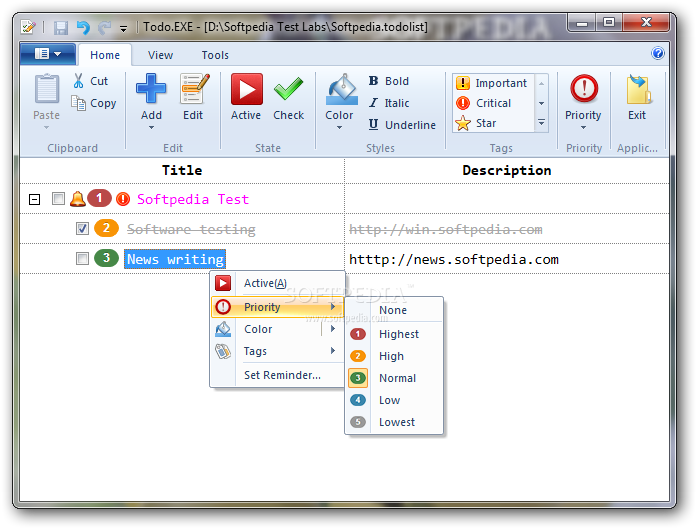Image resolution: width=697 pixels, height=529 pixels.
Task: Open the Priority submenu in context menu
Action: [x=278, y=307]
